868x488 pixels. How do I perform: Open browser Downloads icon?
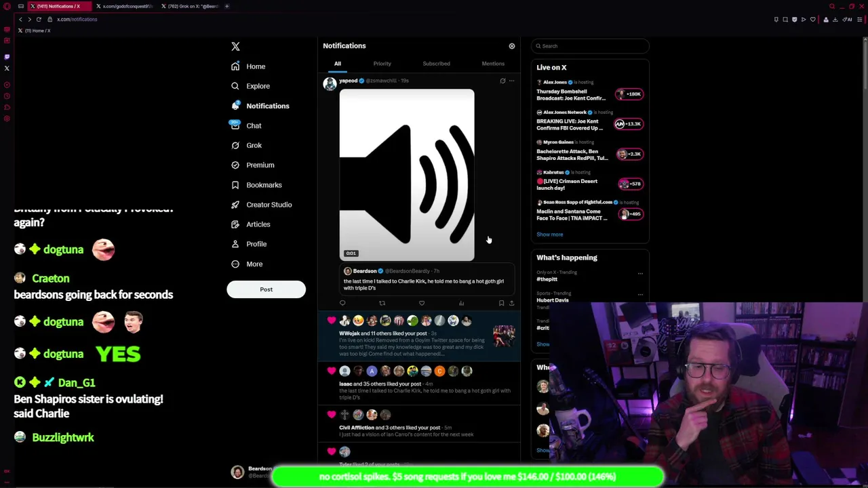point(835,20)
